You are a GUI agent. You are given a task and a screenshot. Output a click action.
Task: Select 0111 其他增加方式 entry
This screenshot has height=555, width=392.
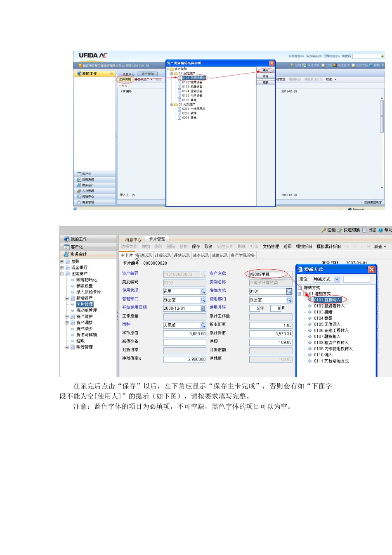pyautogui.click(x=331, y=361)
